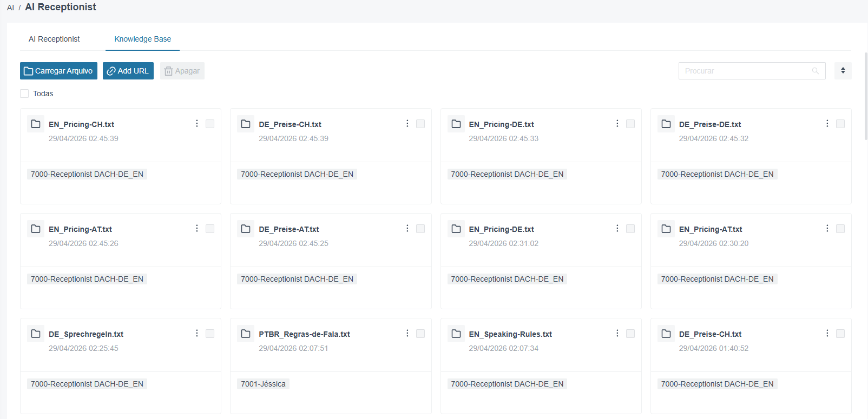This screenshot has height=419, width=868.
Task: Tick the checkbox on EN_Pricing-CH.txt card
Action: (210, 124)
